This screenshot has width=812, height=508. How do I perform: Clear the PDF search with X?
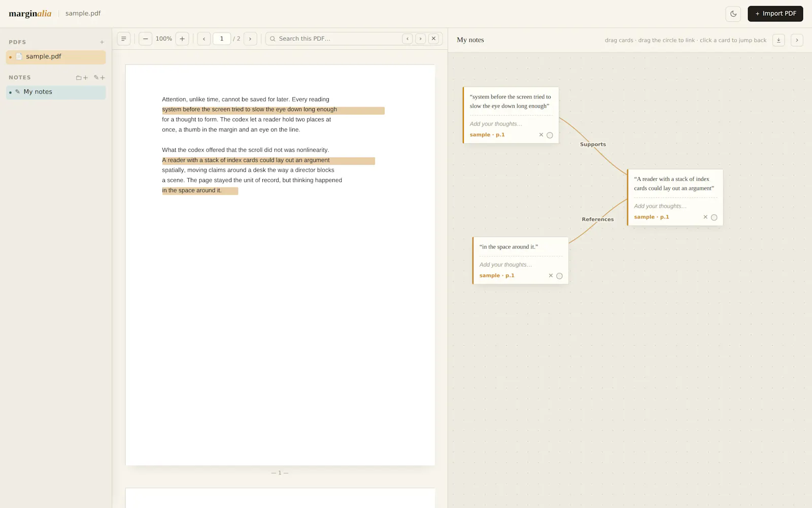(433, 39)
